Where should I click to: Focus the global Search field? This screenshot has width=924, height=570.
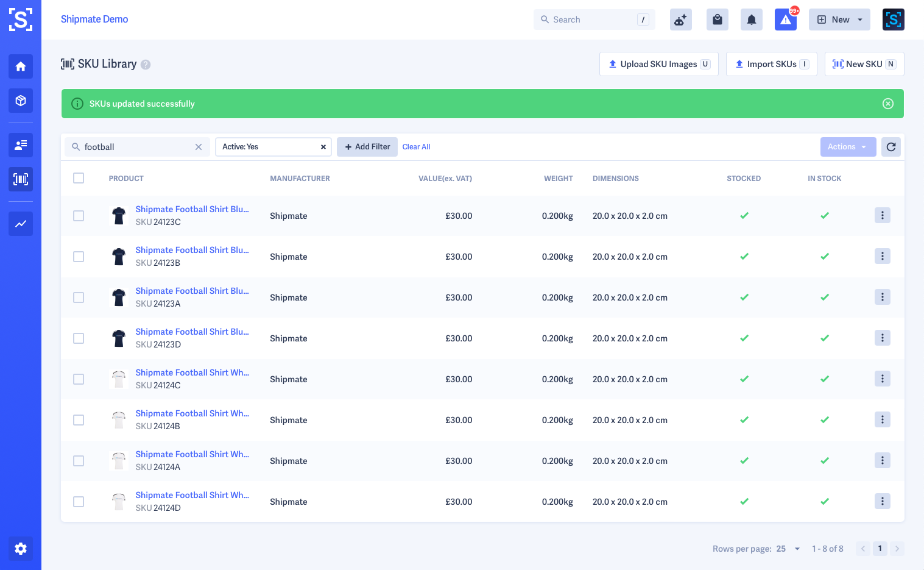click(594, 20)
